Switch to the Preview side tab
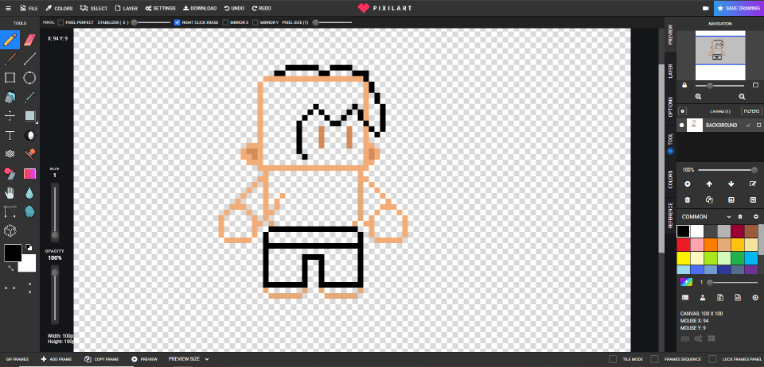This screenshot has width=764, height=367. click(x=670, y=35)
